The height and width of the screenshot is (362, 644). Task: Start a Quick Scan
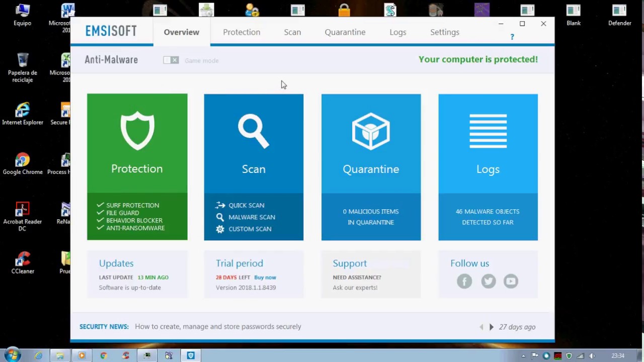(x=240, y=205)
